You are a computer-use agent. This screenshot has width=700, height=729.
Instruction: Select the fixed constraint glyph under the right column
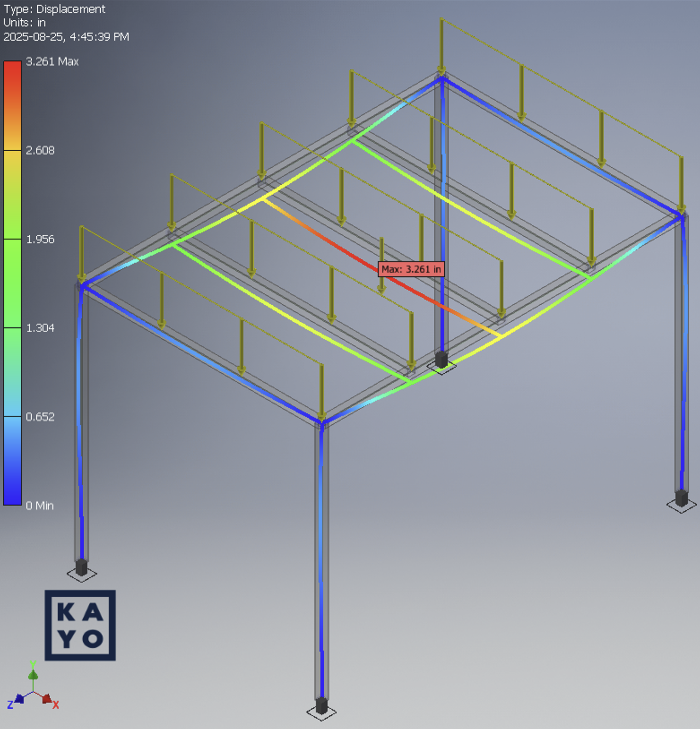(x=681, y=501)
